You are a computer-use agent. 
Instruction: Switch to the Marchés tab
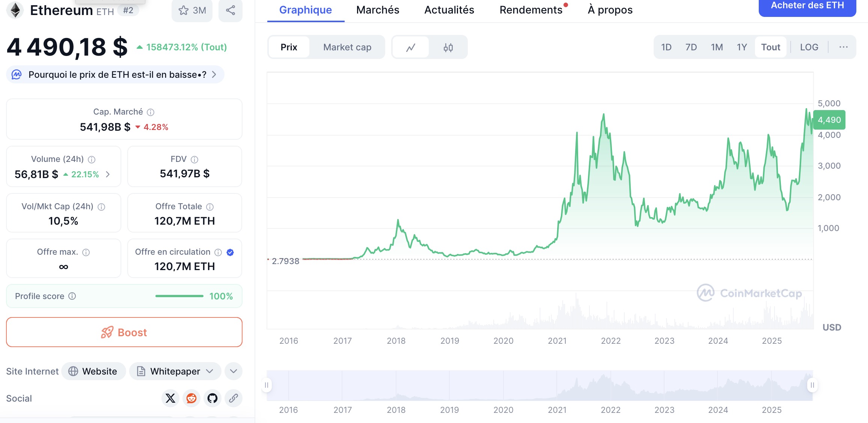(377, 10)
